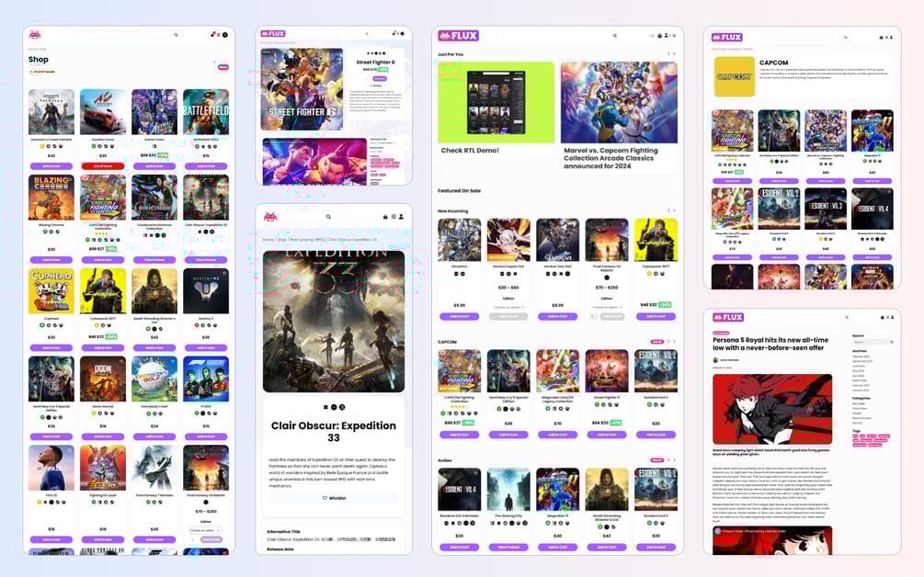
Task: Click next arrow in New Incoming row
Action: [675, 210]
